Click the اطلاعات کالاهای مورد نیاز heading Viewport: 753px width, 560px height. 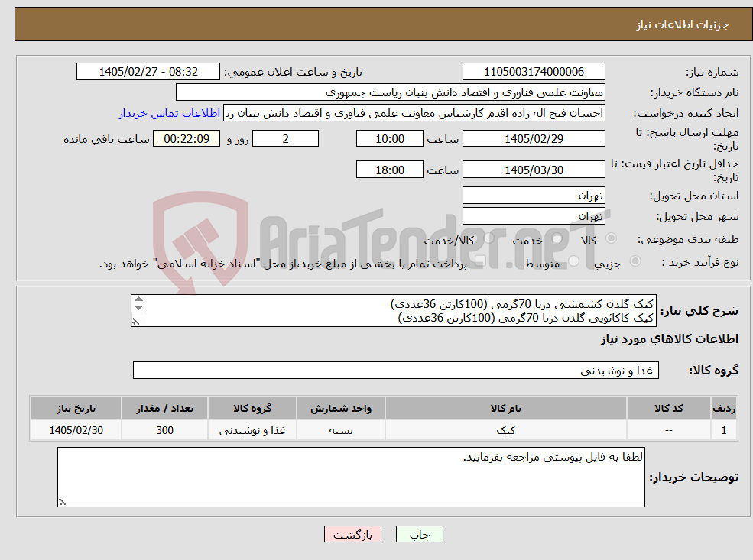click(x=669, y=338)
